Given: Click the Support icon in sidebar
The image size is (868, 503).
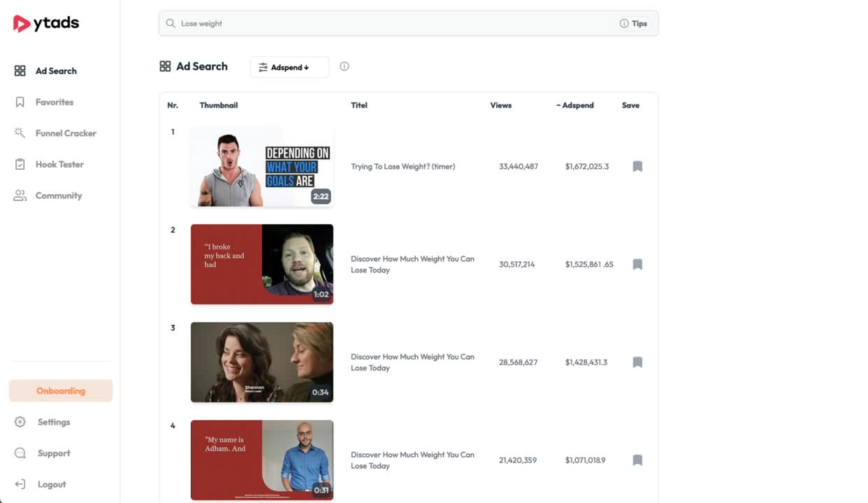Looking at the screenshot, I should 20,453.
